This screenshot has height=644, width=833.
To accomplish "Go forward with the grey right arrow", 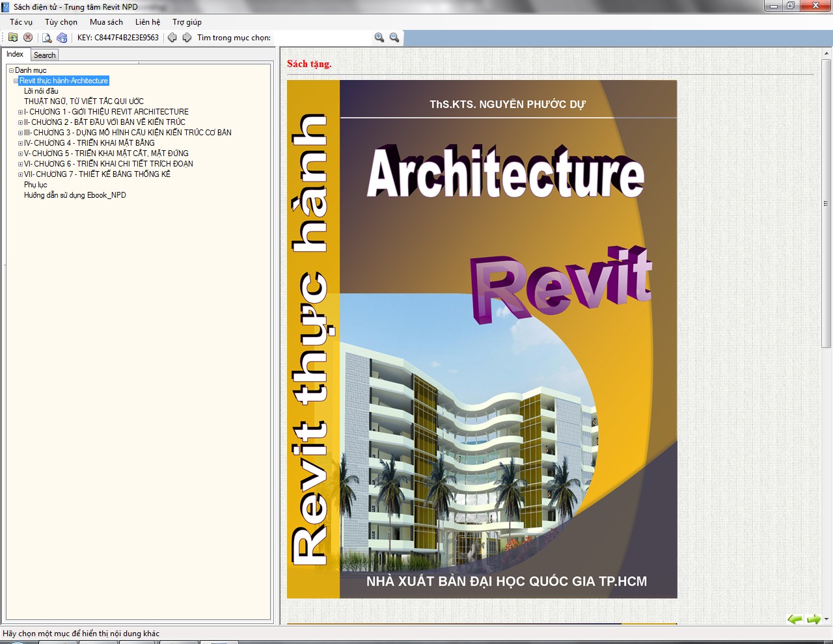I will point(187,38).
